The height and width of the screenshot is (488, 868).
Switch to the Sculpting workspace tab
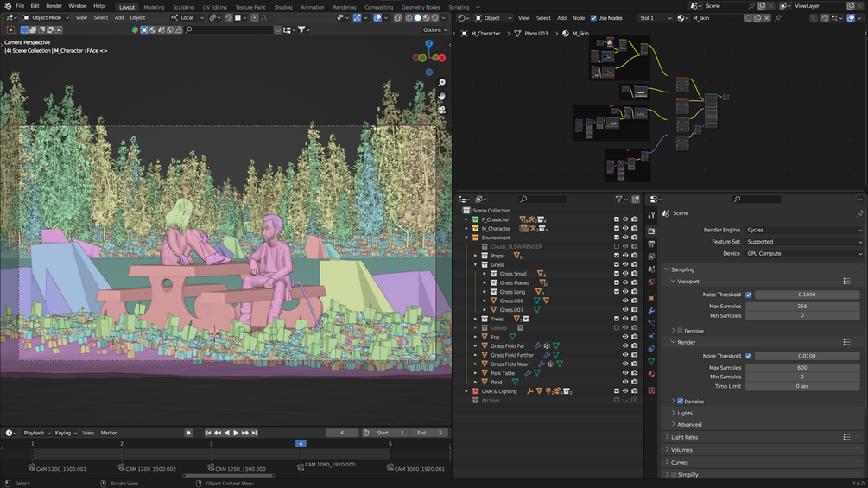coord(183,7)
